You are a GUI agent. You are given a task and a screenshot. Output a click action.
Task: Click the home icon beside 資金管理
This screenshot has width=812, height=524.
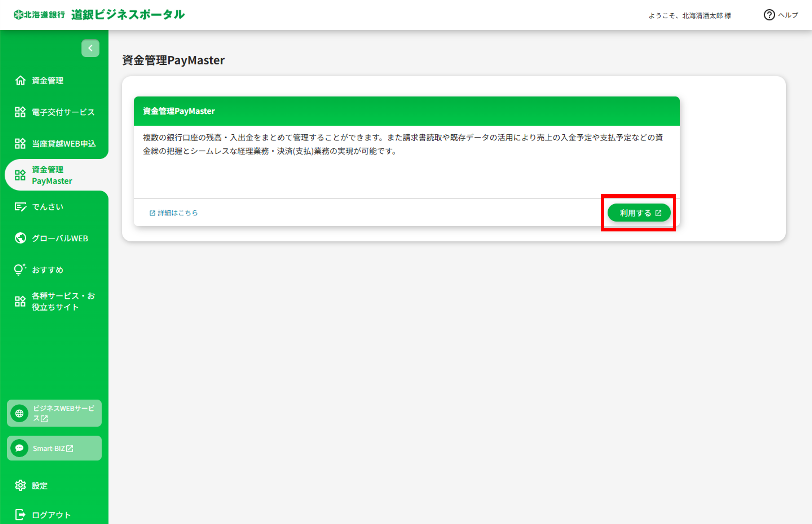click(x=20, y=81)
